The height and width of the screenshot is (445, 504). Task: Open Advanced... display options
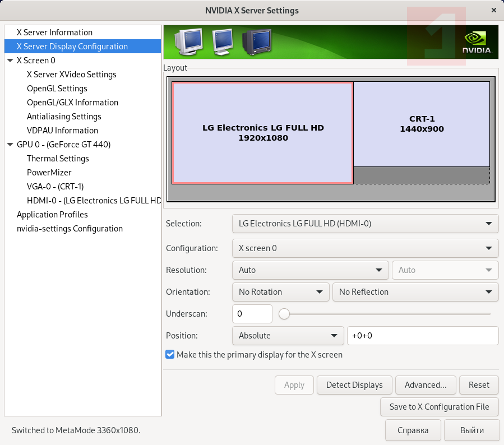[x=426, y=385]
